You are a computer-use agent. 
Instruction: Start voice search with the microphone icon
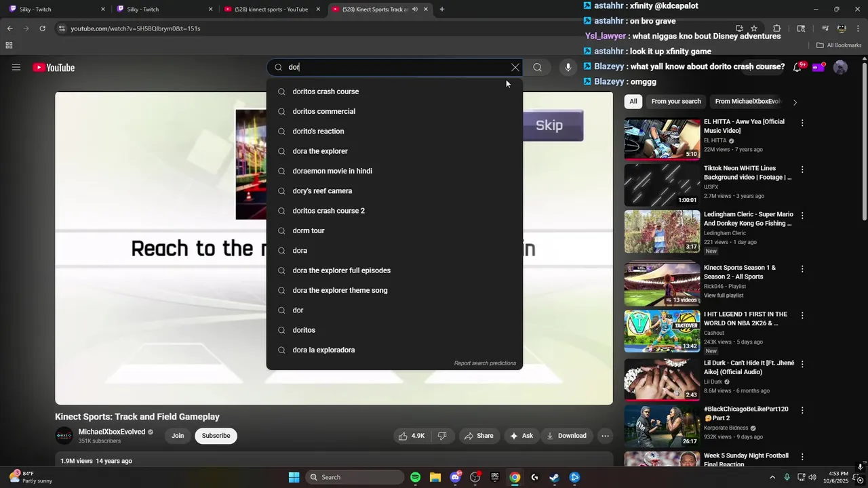click(x=568, y=67)
